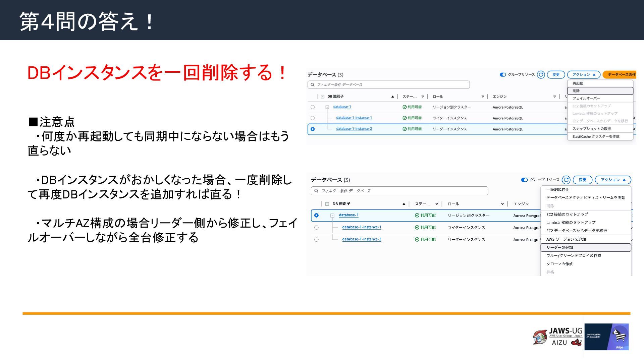The width and height of the screenshot is (644, 362).
Task: Click refresh icon in upper database panel
Action: click(541, 75)
